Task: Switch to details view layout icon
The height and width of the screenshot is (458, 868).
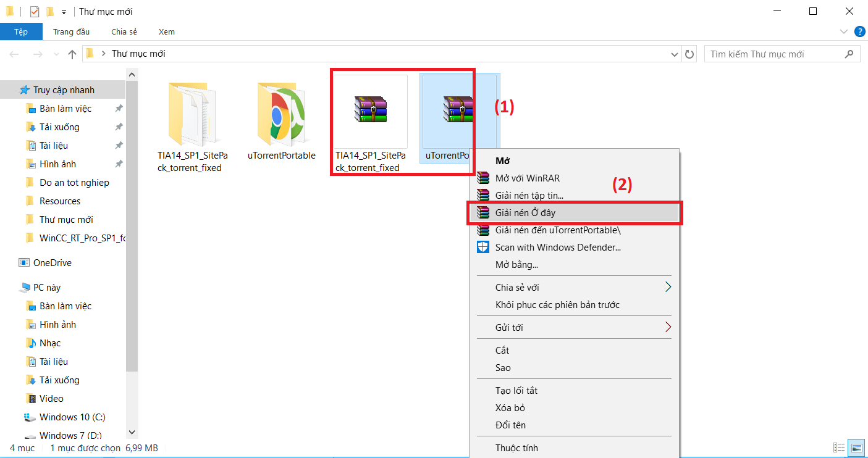Action: click(839, 448)
